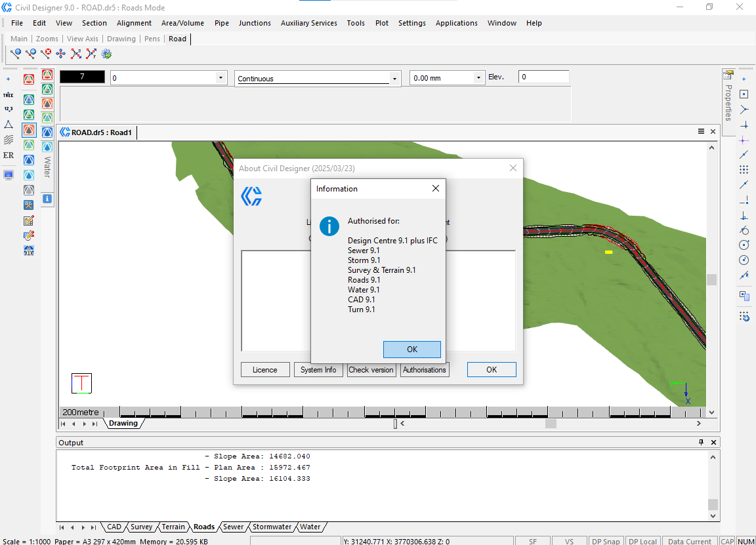Toggle DP Snap in the status bar
This screenshot has width=756, height=545.
pyautogui.click(x=606, y=541)
